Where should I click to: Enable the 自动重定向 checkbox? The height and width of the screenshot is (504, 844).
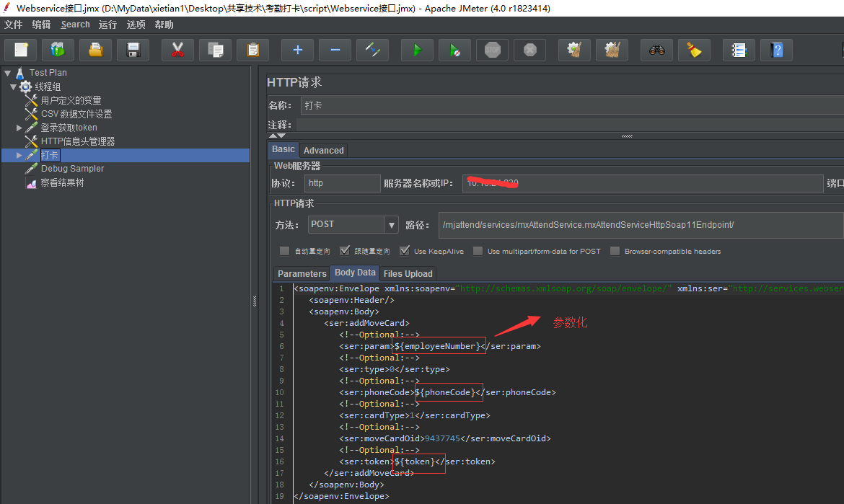click(x=284, y=251)
